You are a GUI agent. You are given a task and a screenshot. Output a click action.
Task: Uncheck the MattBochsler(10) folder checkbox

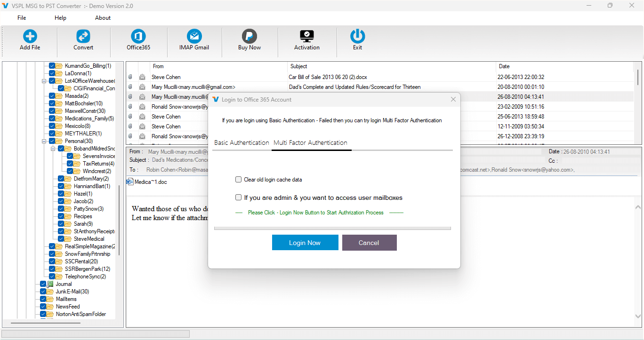click(x=52, y=103)
